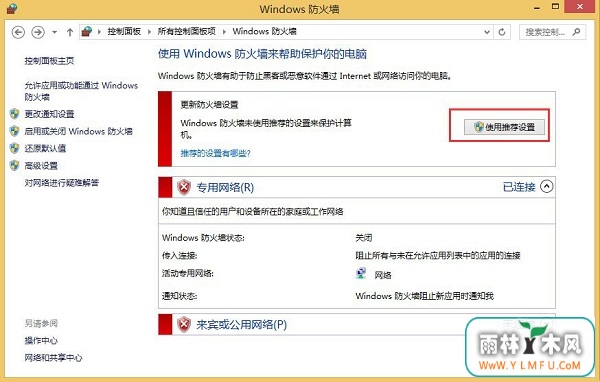600x382 pixels.
Task: Open 对网络进行疑难解答 link
Action: point(62,183)
